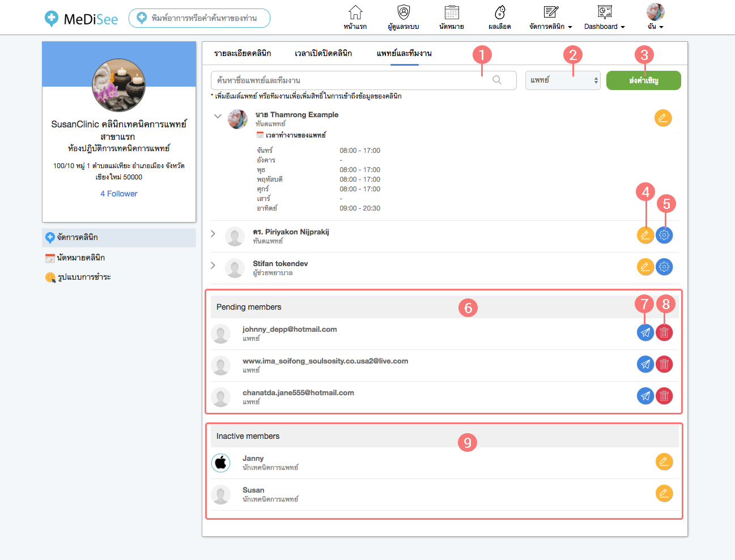Edit inactive member Janny

pyautogui.click(x=664, y=462)
